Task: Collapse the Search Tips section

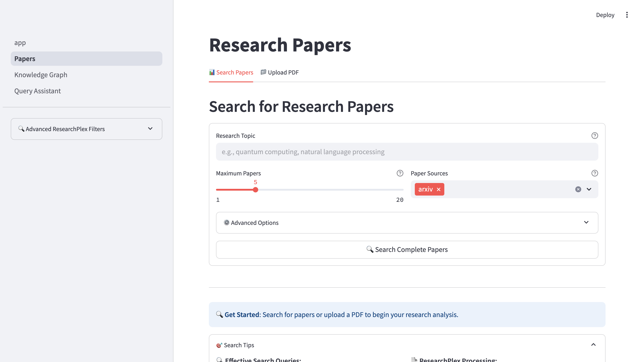Action: tap(593, 345)
